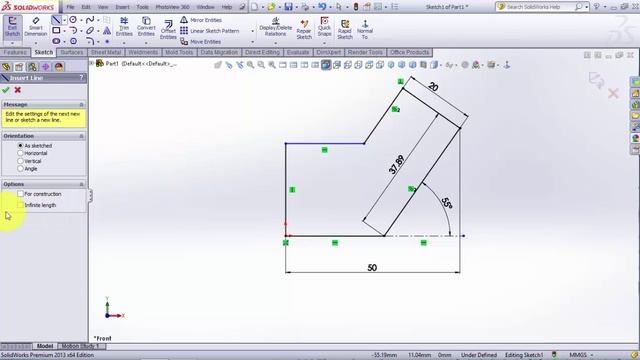Switch to the Sheet Metal tab
This screenshot has width=640, height=360.
[x=106, y=52]
